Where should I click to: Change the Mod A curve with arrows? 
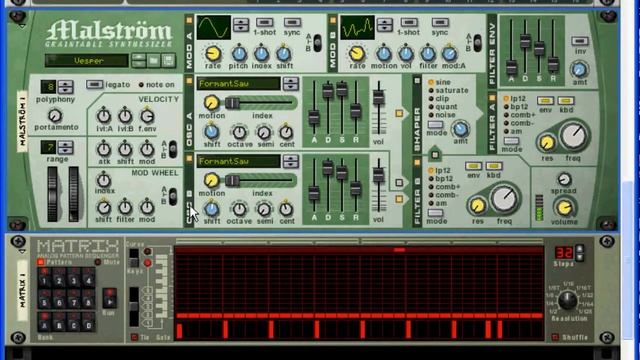click(x=241, y=25)
